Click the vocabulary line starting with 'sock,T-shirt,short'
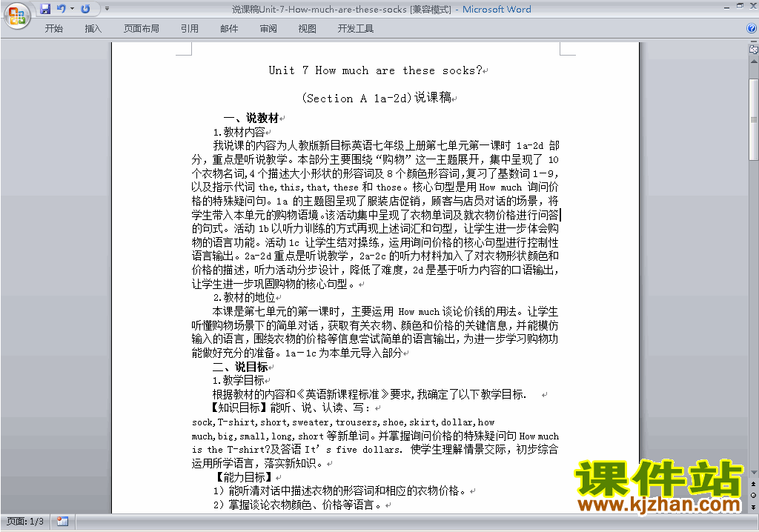759x532 pixels. [343, 422]
